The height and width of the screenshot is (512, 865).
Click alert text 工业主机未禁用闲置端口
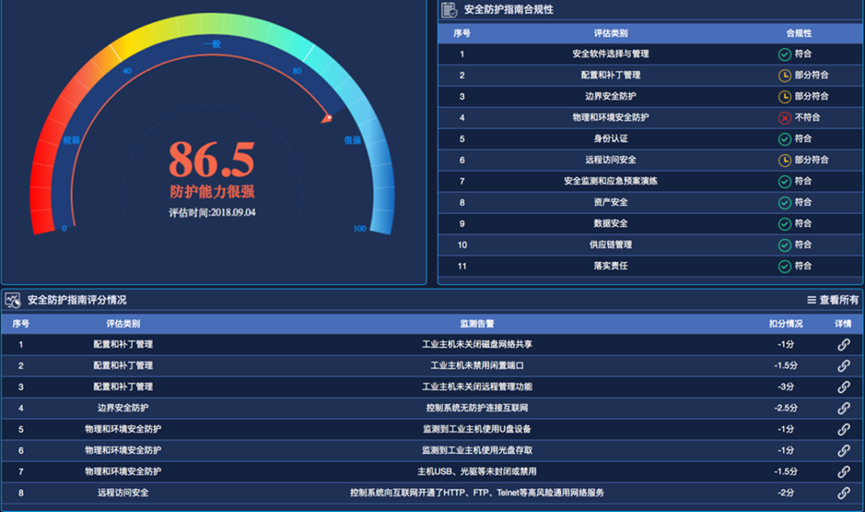477,365
